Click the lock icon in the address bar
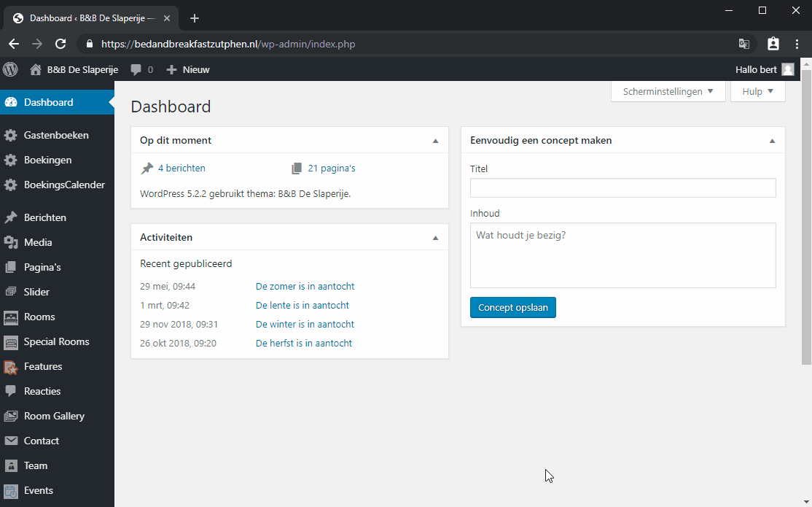 (x=90, y=44)
